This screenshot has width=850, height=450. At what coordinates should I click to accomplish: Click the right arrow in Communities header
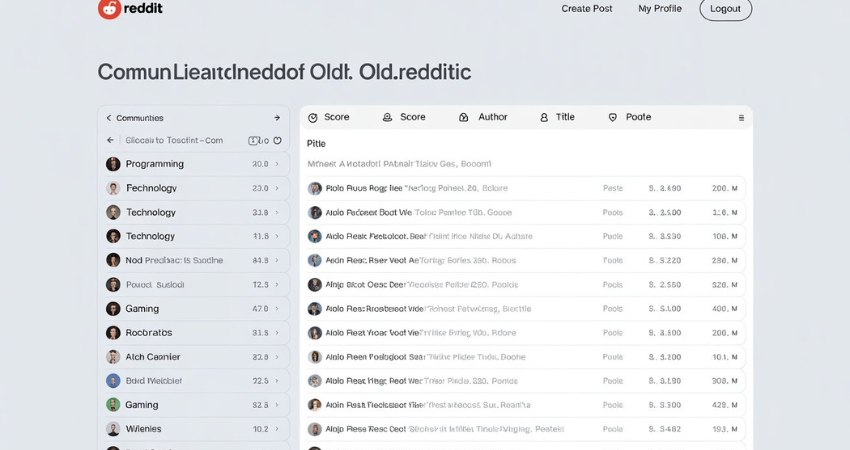point(277,118)
